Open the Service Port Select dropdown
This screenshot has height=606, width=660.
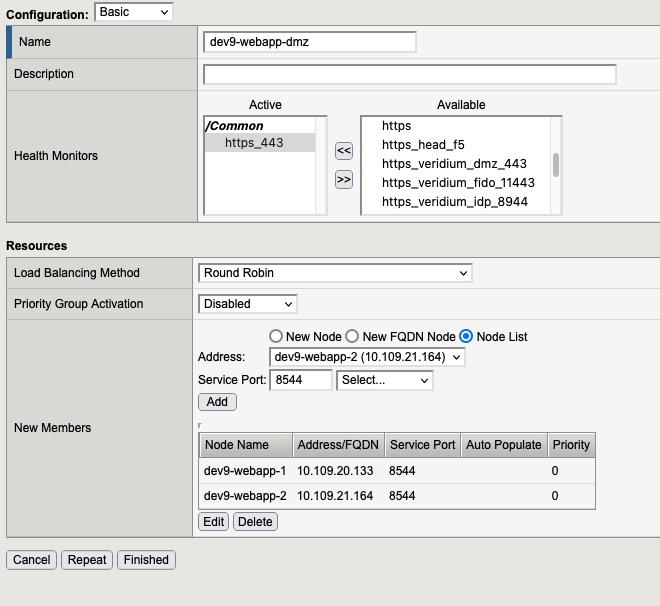coord(385,380)
